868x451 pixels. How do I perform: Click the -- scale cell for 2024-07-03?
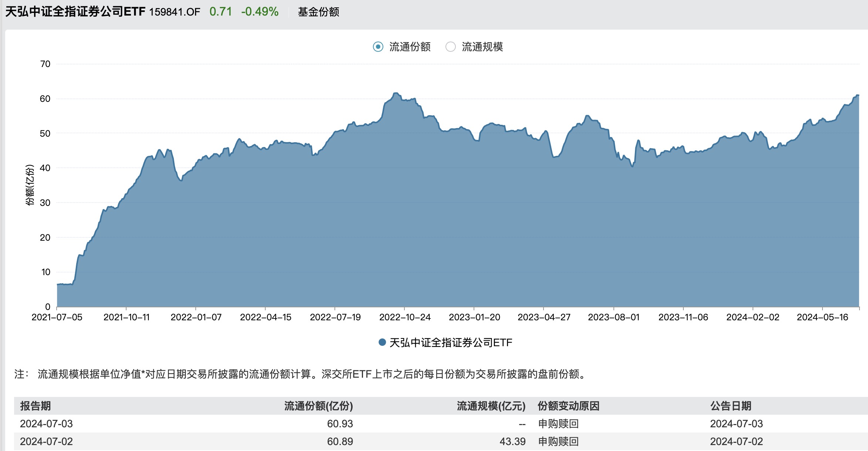[x=522, y=424]
